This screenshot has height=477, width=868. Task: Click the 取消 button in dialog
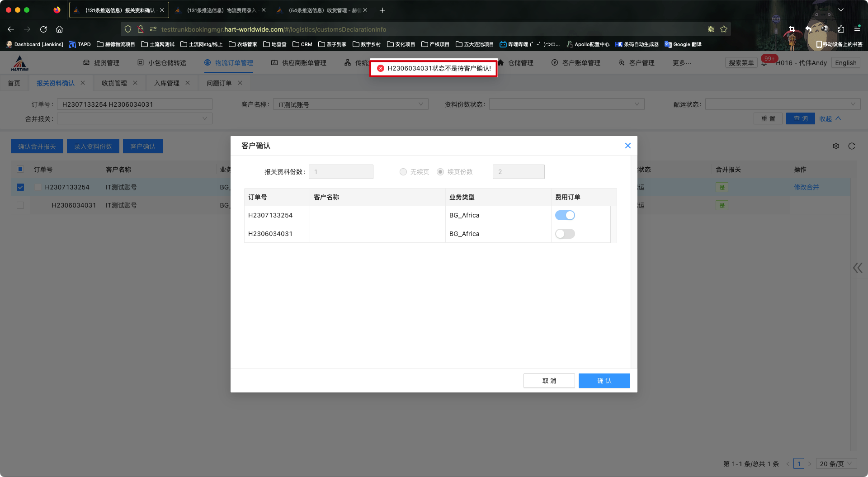(x=549, y=381)
